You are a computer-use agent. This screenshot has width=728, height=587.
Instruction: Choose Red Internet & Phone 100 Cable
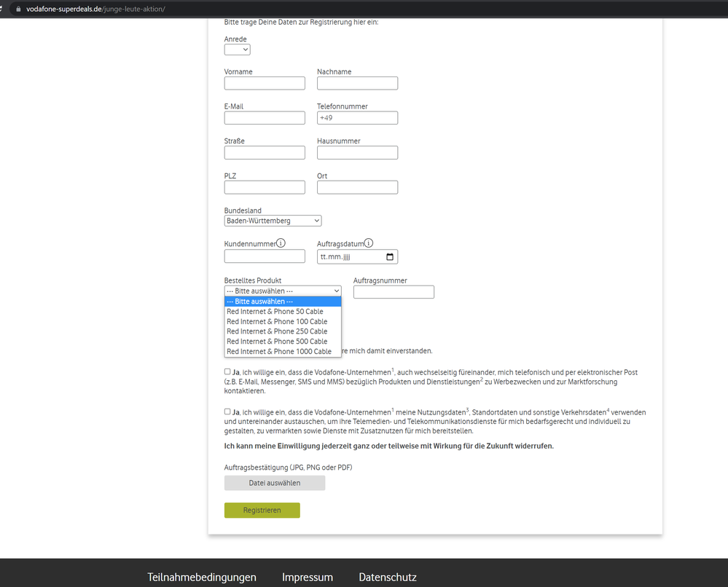[x=283, y=322]
